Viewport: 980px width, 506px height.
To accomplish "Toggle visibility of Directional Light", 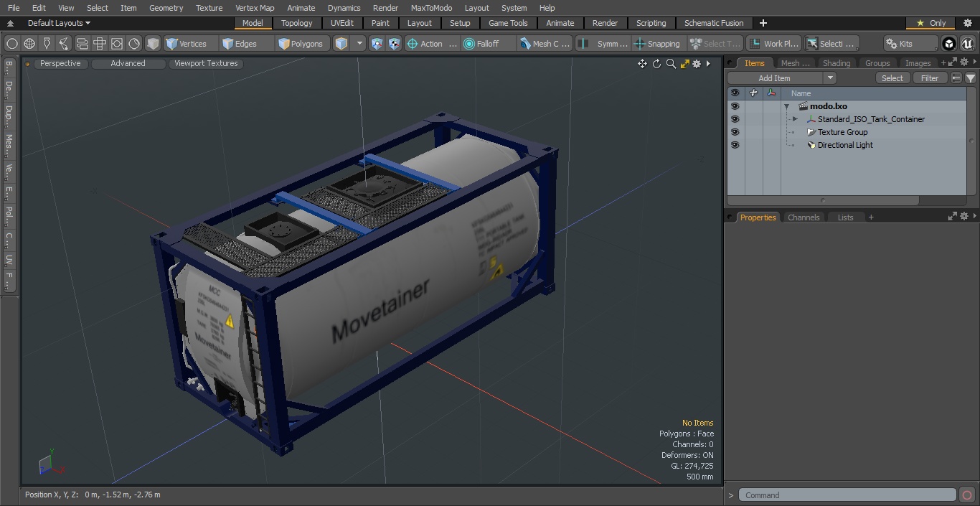I will tap(735, 145).
